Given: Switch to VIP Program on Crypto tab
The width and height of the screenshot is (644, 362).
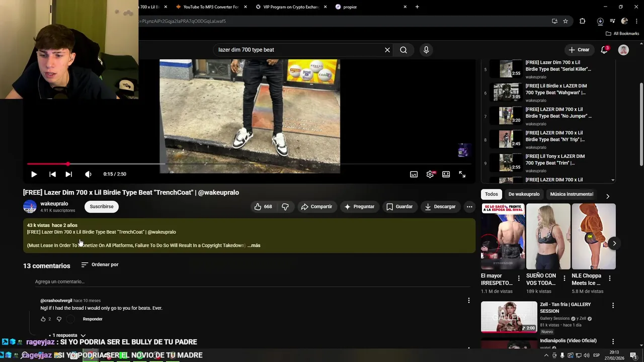Looking at the screenshot, I should click(x=290, y=7).
